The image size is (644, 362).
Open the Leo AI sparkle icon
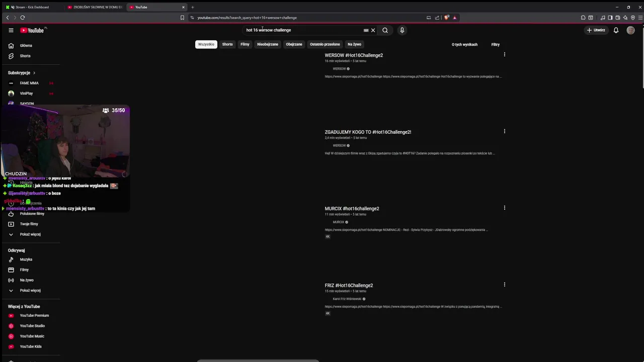click(x=625, y=18)
